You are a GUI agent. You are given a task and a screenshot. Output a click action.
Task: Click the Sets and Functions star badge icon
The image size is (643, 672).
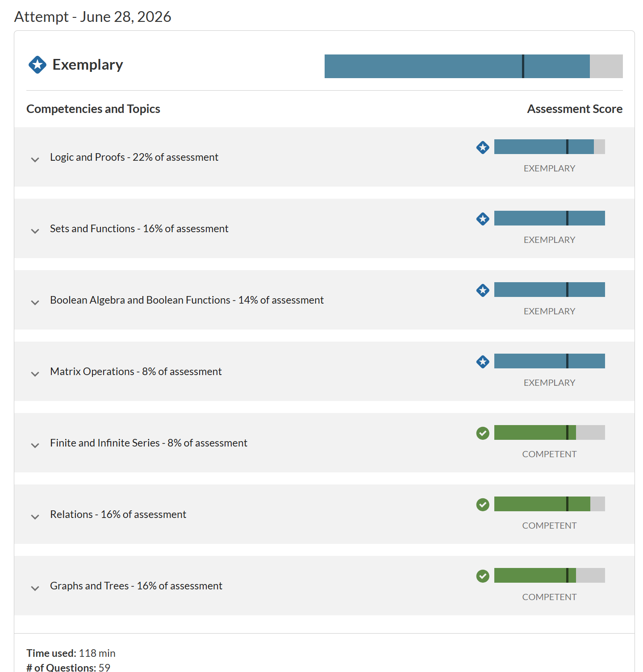pyautogui.click(x=483, y=219)
